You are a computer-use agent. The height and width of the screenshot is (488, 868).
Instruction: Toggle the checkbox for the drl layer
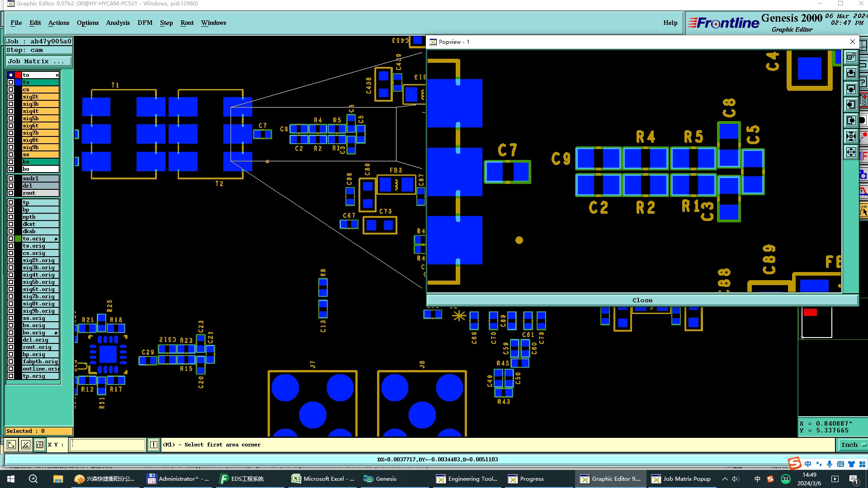11,186
